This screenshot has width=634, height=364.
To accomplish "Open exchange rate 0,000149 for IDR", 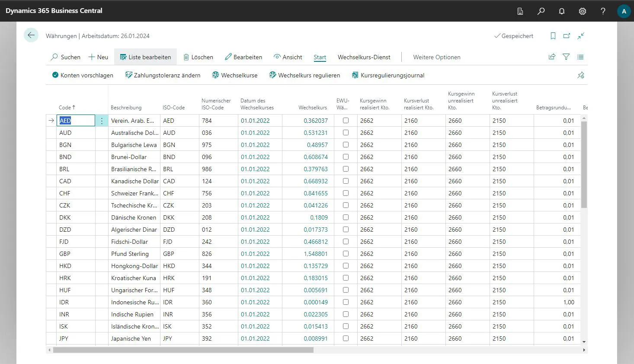I will tap(316, 302).
